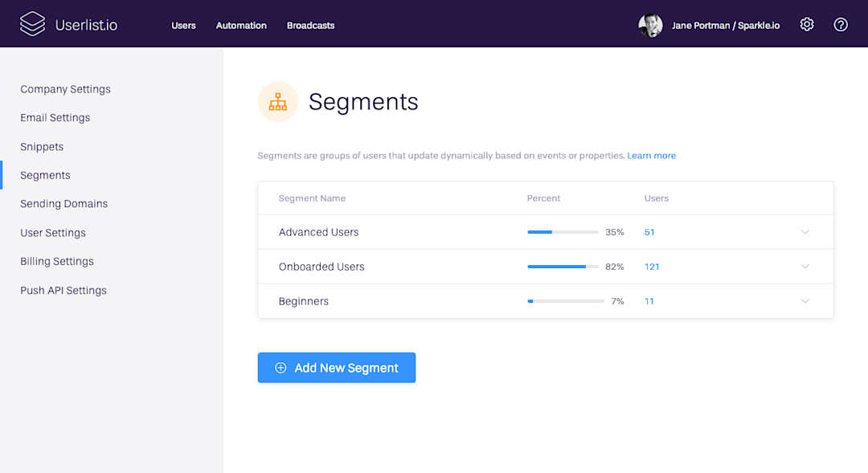This screenshot has height=473, width=868.
Task: Open User Settings
Action: [52, 232]
